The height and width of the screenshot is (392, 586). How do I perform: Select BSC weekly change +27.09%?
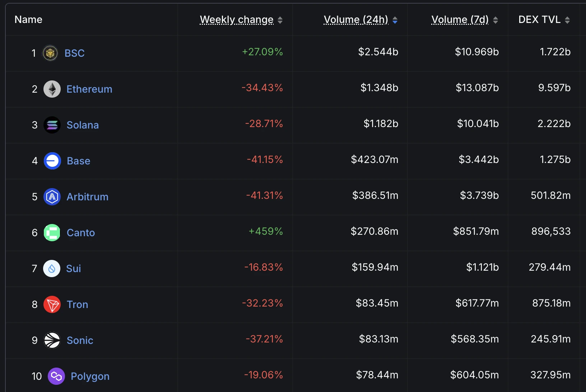click(262, 52)
